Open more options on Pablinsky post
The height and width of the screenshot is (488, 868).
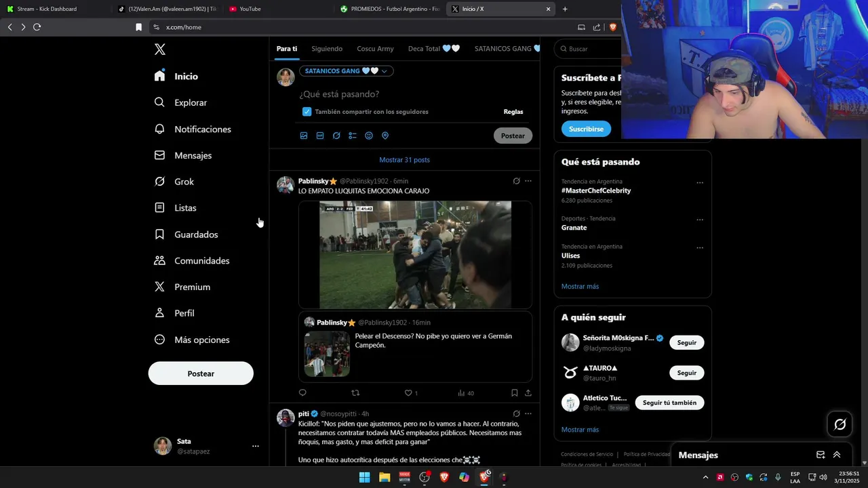point(528,181)
